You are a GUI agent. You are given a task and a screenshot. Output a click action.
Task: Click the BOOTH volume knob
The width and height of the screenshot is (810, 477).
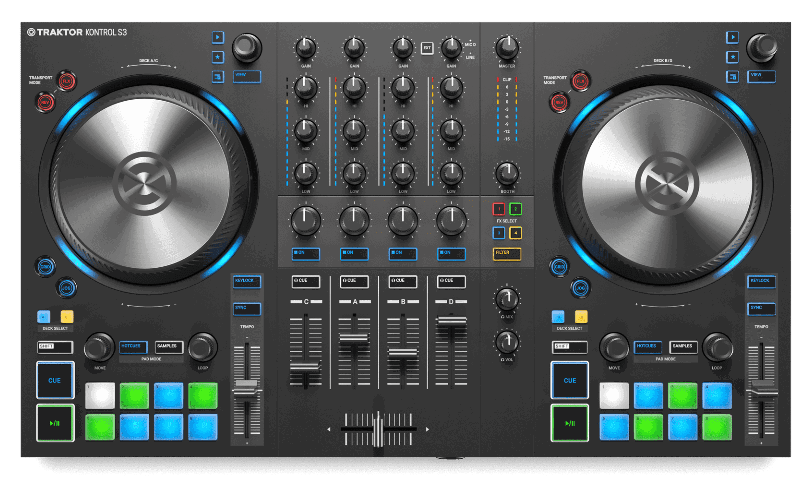coord(507,174)
